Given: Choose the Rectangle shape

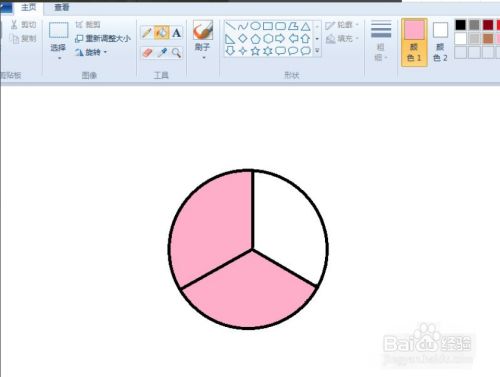Looking at the screenshot, I should [x=268, y=26].
